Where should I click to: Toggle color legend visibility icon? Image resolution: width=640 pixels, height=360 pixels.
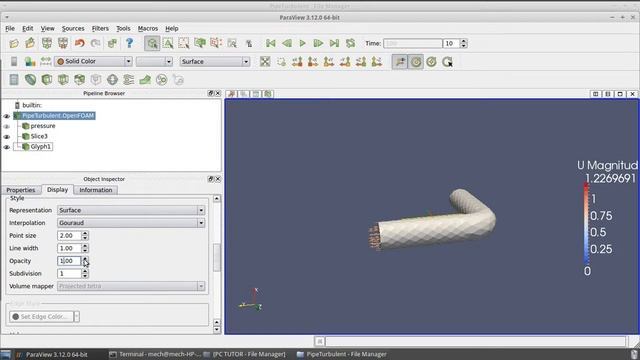pyautogui.click(x=14, y=62)
